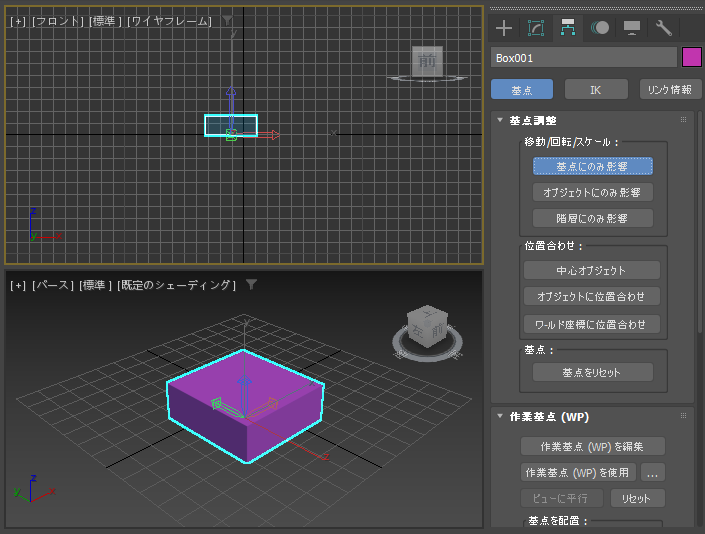
Task: Open the Motion command panel tab
Action: tap(600, 28)
